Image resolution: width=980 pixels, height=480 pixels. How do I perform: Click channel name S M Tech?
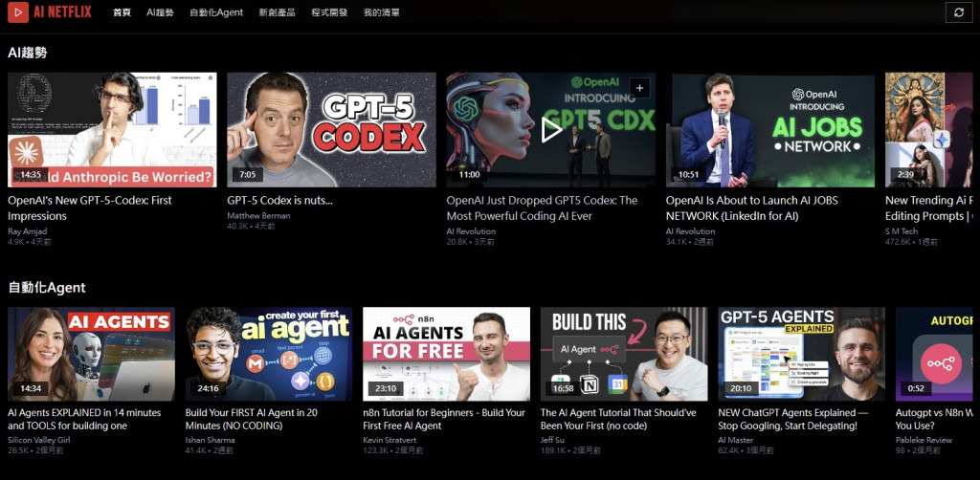click(x=902, y=231)
